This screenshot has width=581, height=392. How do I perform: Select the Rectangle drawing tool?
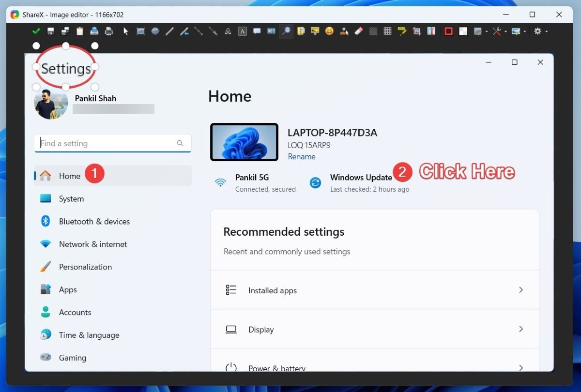click(x=140, y=31)
